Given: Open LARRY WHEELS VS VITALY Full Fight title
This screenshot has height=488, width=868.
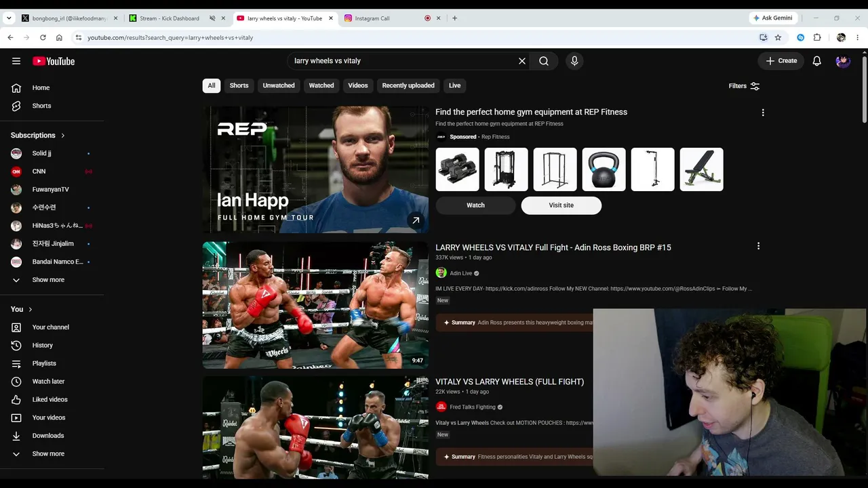Looking at the screenshot, I should 553,247.
